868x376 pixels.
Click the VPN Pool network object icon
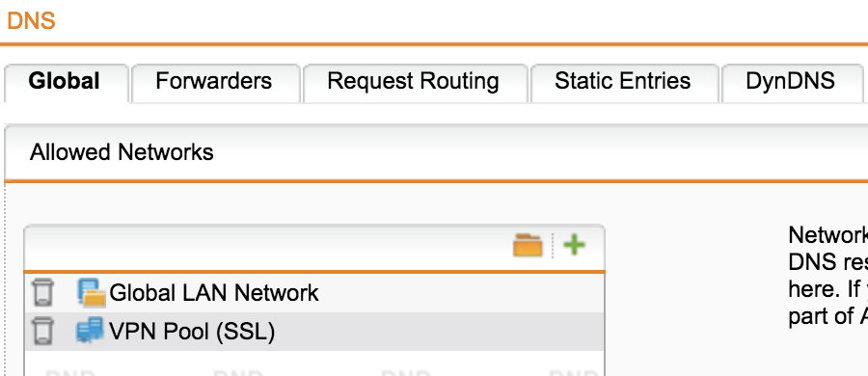pos(90,330)
